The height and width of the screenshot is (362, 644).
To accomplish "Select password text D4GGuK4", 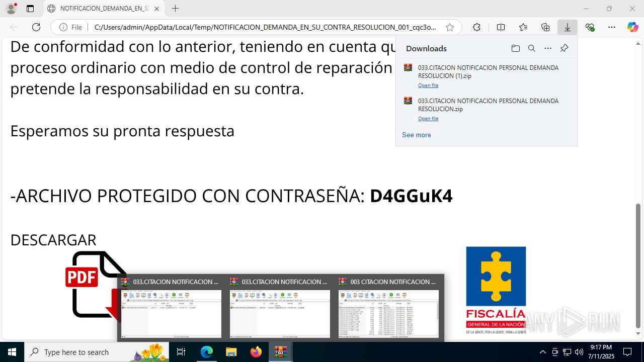I will coord(411,196).
